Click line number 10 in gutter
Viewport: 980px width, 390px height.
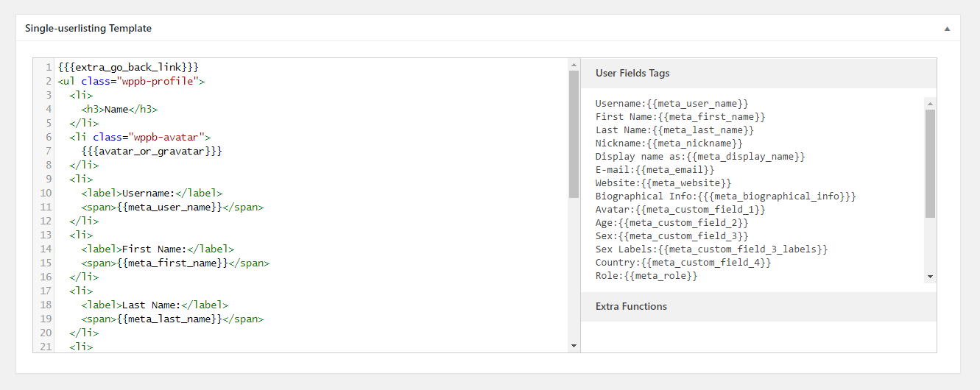click(46, 193)
